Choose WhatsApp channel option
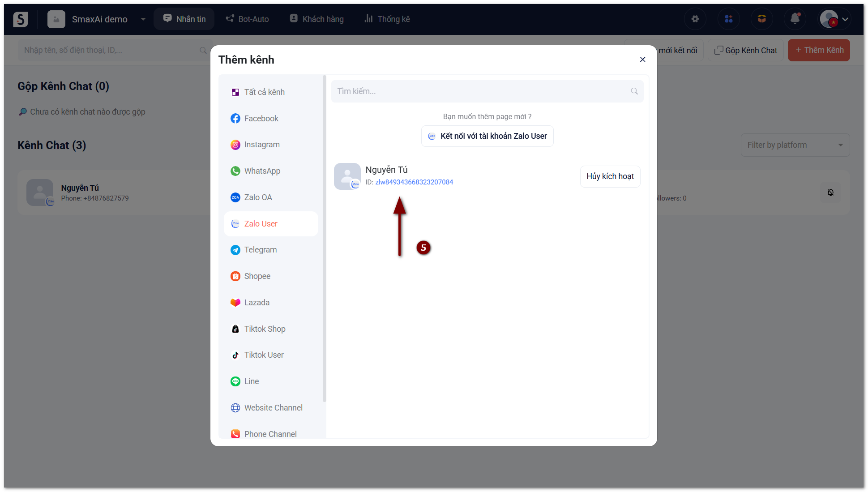The height and width of the screenshot is (492, 868). pos(262,171)
